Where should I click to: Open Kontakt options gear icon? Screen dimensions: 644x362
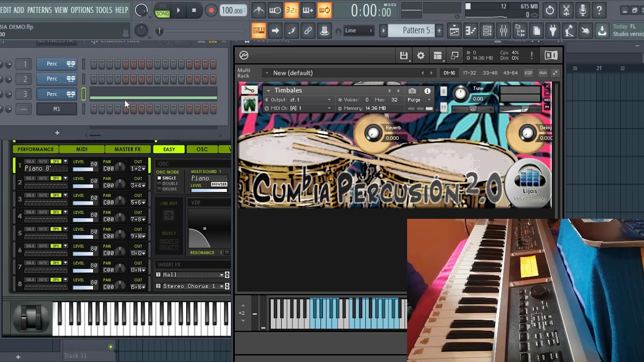point(421,55)
